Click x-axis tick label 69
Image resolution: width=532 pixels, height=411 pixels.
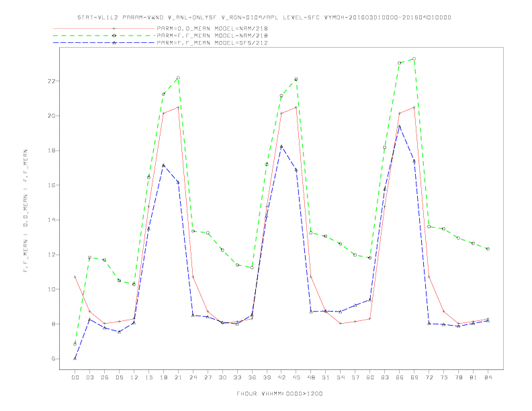click(x=414, y=377)
